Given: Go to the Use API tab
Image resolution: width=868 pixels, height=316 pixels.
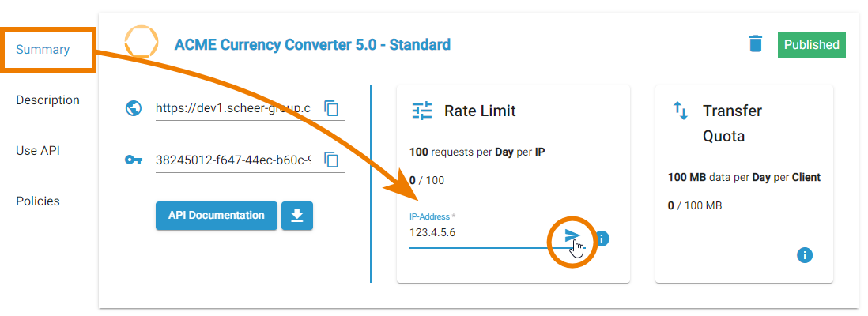Looking at the screenshot, I should click(38, 151).
